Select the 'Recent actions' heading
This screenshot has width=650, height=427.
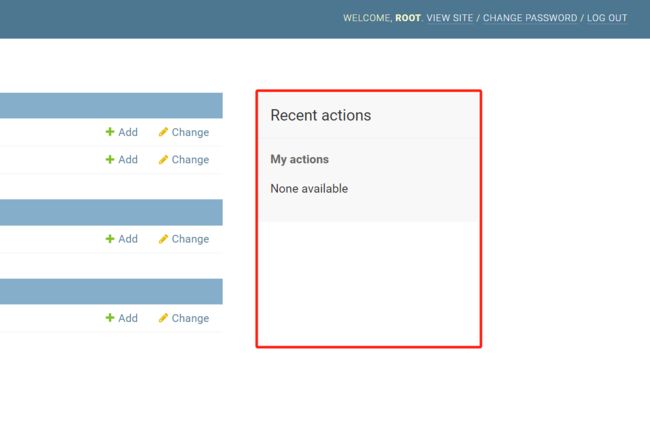tap(320, 115)
